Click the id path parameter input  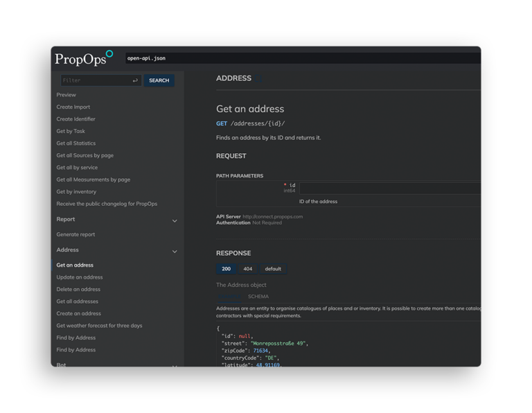click(x=389, y=188)
